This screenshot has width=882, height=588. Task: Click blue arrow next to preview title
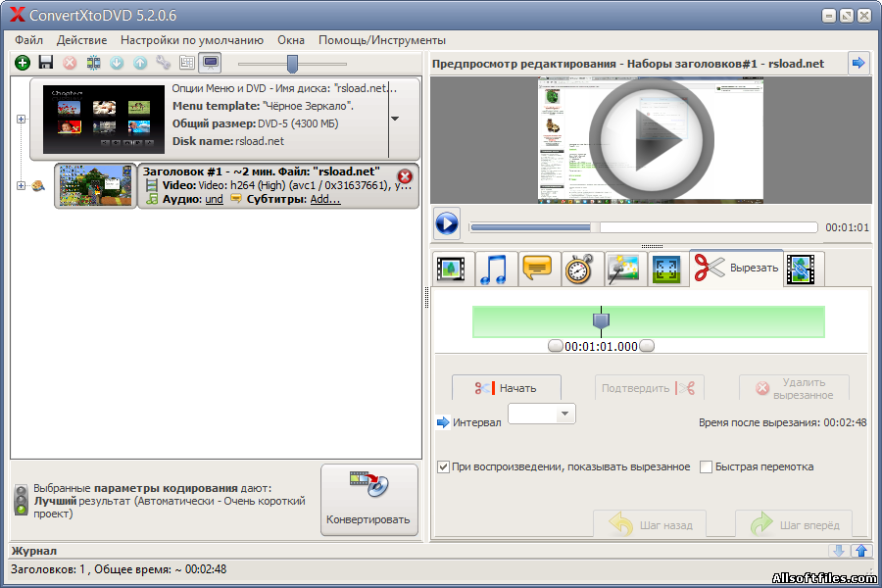click(x=858, y=63)
